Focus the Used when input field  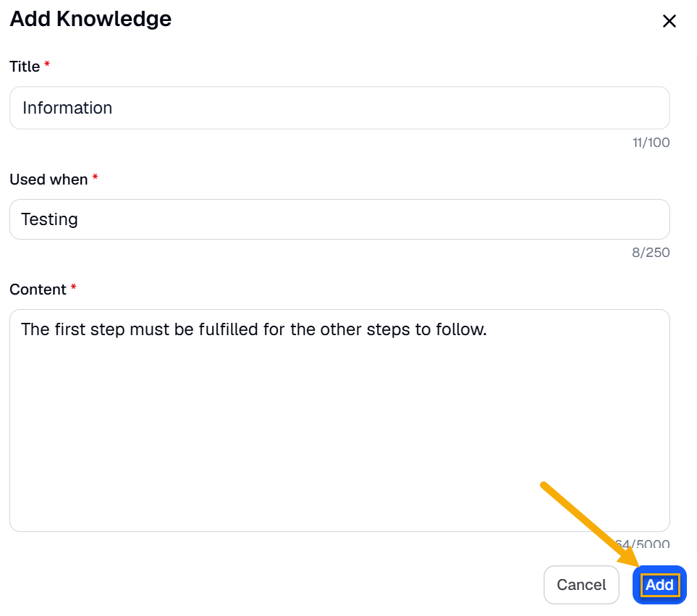pyautogui.click(x=339, y=219)
